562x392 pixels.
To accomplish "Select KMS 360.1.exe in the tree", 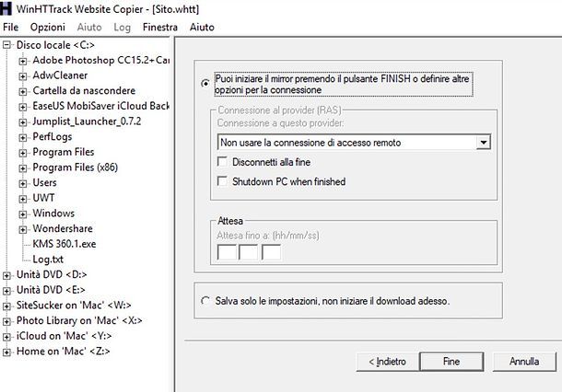I will (64, 244).
